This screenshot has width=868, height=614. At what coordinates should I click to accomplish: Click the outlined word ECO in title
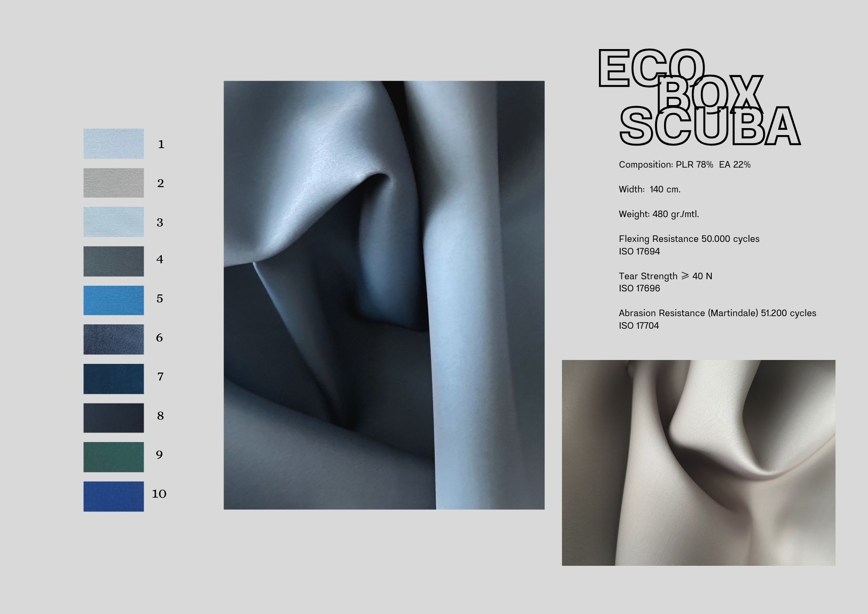[651, 69]
